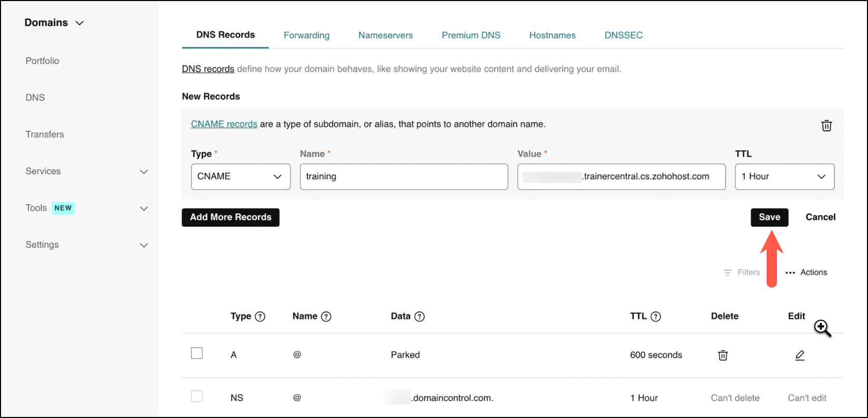This screenshot has width=868, height=418.
Task: Open the record Type CNAME dropdown
Action: point(241,176)
